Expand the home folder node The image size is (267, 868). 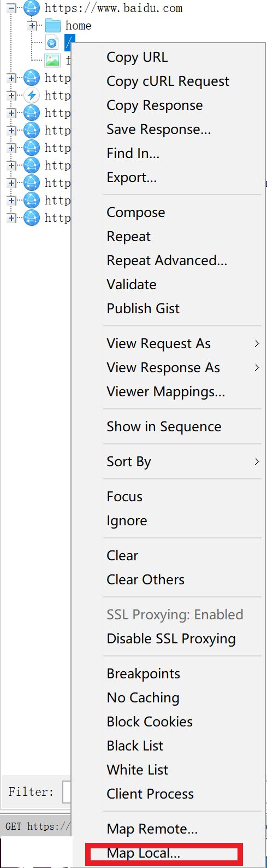[x=32, y=25]
